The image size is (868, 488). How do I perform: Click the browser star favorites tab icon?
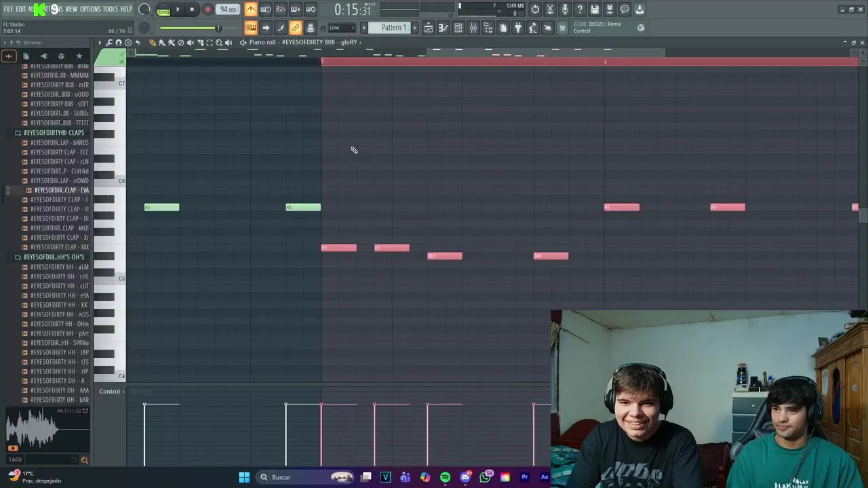(x=79, y=56)
